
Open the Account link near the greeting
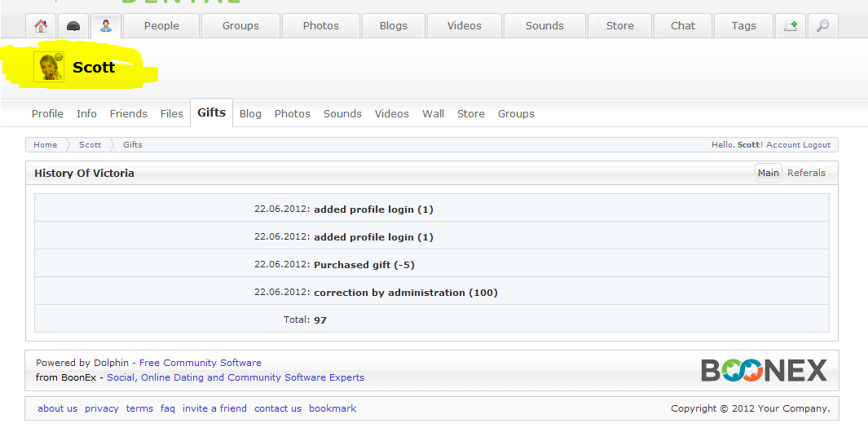pos(782,145)
